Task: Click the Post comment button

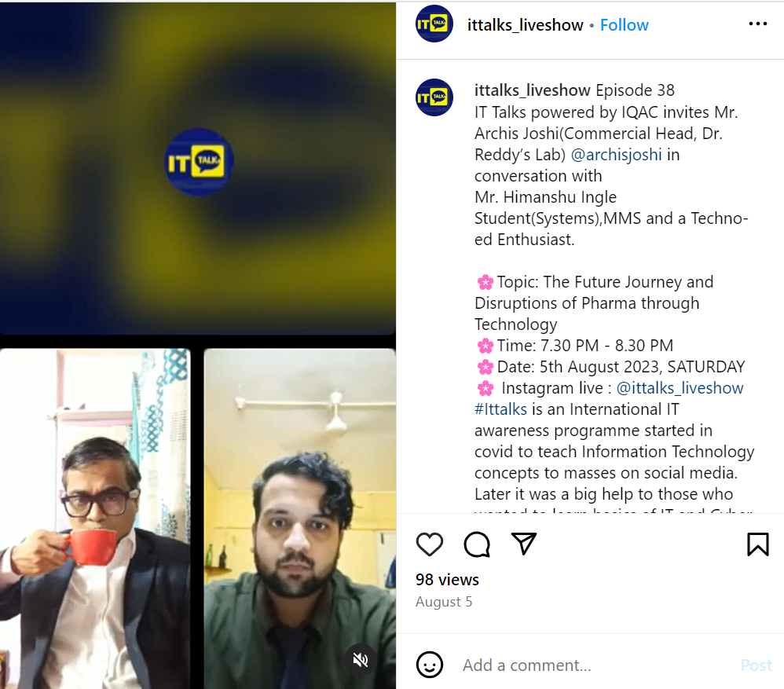Action: click(756, 665)
